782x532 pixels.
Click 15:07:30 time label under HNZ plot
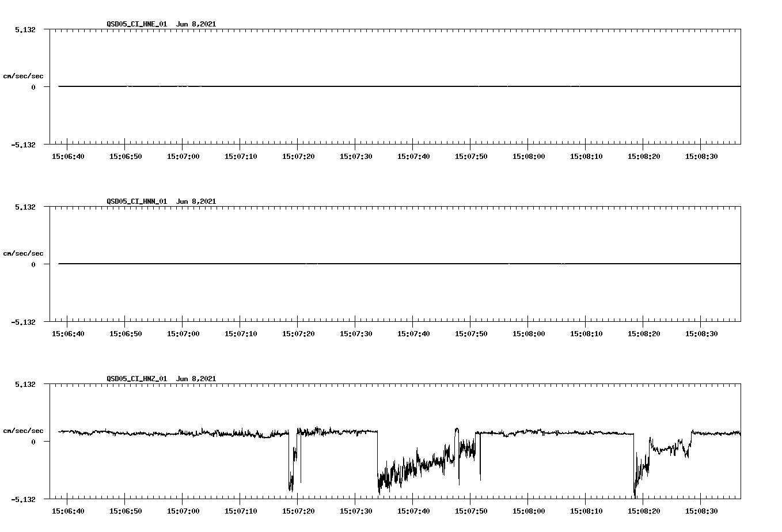(x=356, y=511)
